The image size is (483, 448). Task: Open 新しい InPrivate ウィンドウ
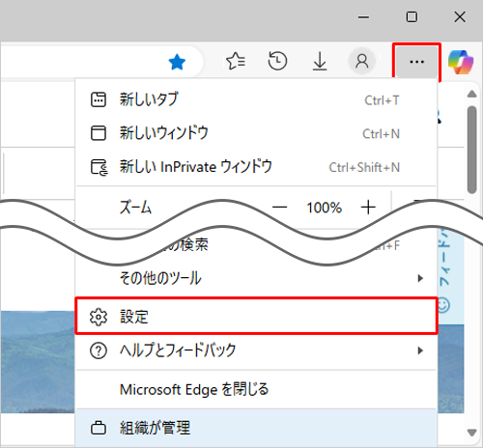pyautogui.click(x=256, y=167)
